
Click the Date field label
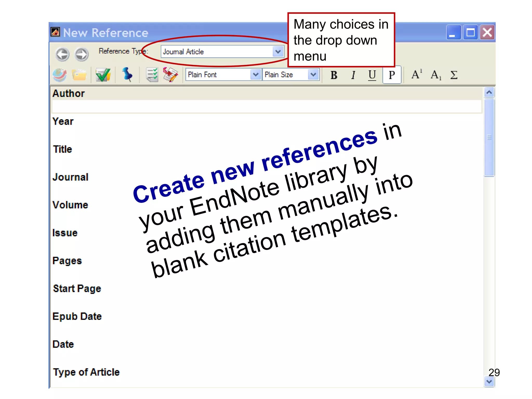(63, 344)
